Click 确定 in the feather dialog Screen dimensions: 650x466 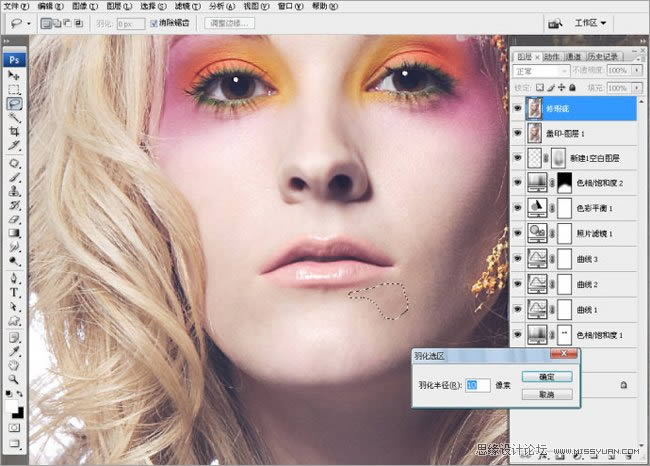coord(547,376)
